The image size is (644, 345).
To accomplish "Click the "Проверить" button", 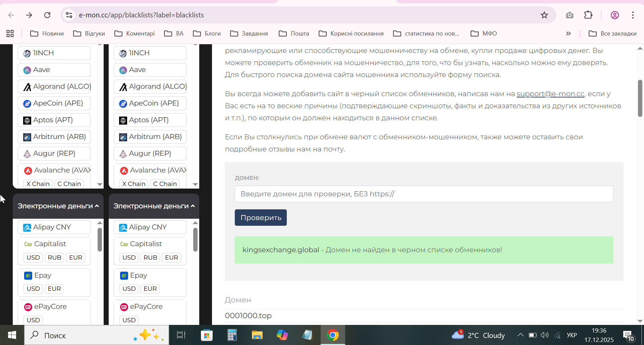I will (261, 218).
